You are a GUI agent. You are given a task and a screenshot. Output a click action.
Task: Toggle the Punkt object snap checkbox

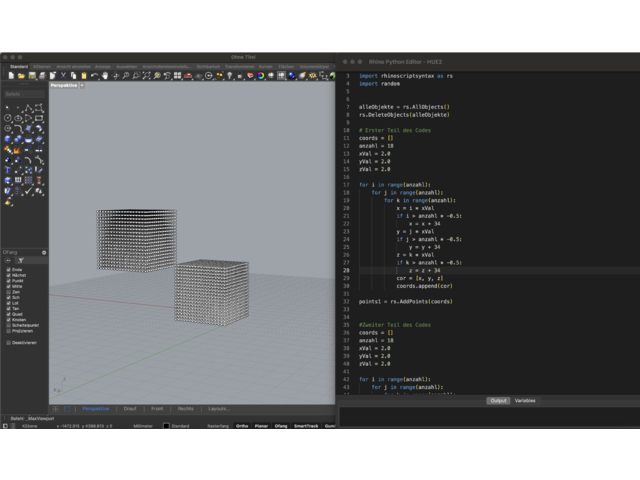click(9, 281)
